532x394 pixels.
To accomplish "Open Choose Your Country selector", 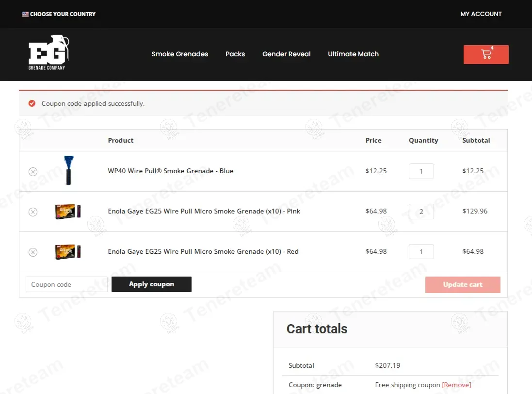I will point(63,14).
